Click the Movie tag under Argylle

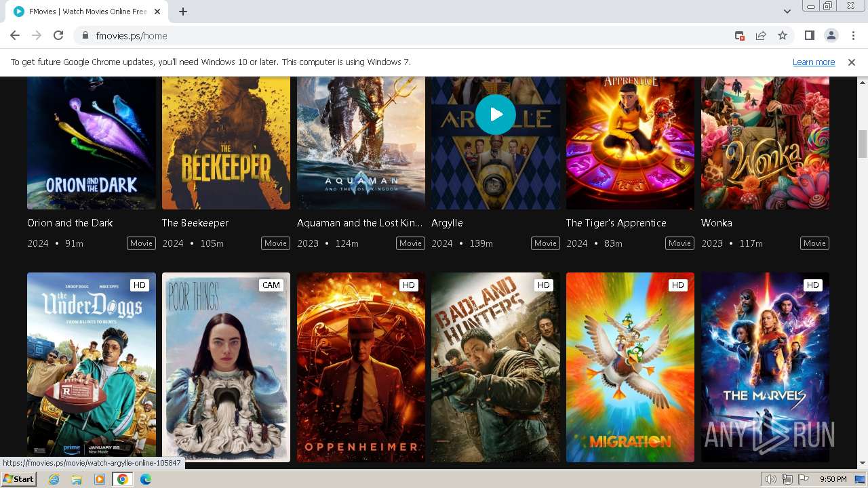pos(545,243)
